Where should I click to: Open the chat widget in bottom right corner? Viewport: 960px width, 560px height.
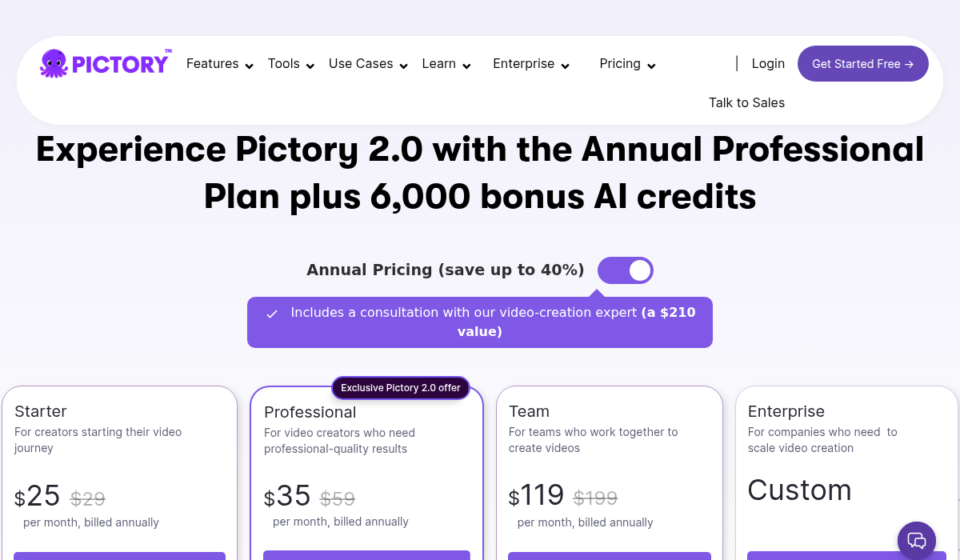pos(917,541)
